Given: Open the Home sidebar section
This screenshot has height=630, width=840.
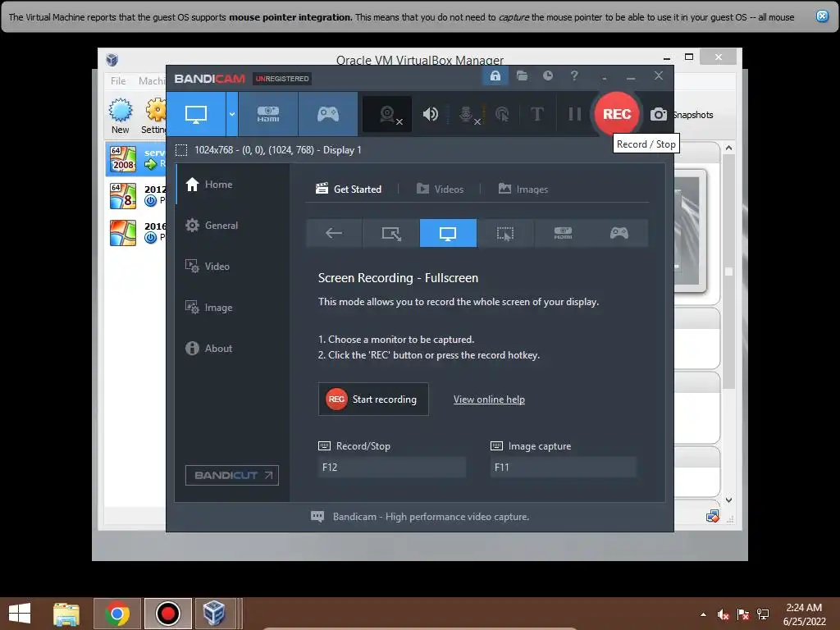Looking at the screenshot, I should click(232, 185).
